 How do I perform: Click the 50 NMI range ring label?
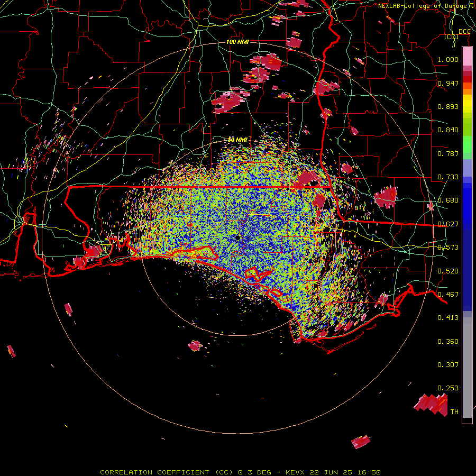coord(238,140)
